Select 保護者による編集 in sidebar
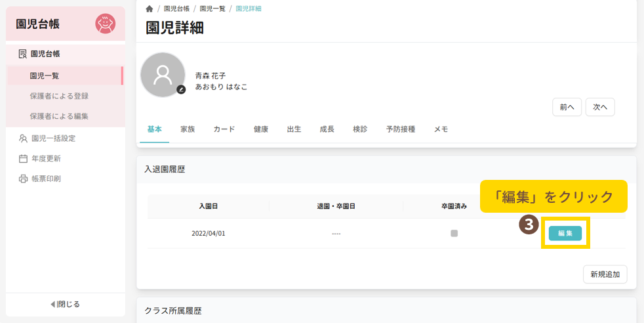Image resolution: width=644 pixels, height=323 pixels. (x=59, y=116)
